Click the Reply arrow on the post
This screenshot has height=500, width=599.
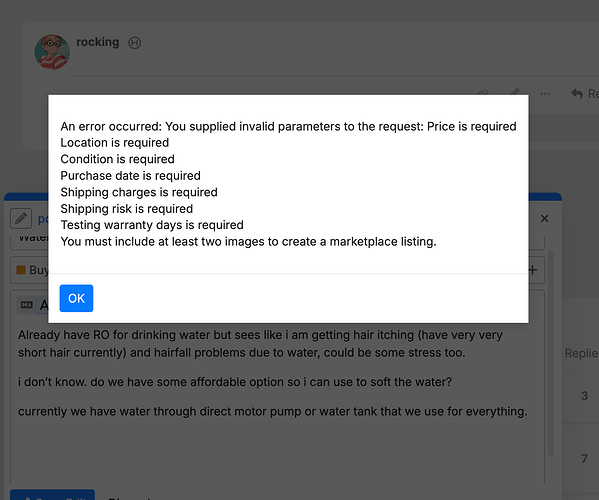tap(584, 94)
